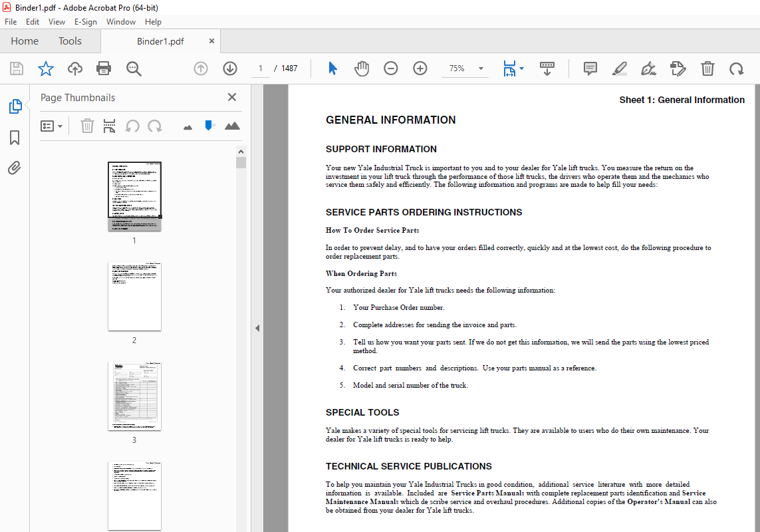This screenshot has width=760, height=532.
Task: Choose the Selection arrow tool
Action: 332,68
